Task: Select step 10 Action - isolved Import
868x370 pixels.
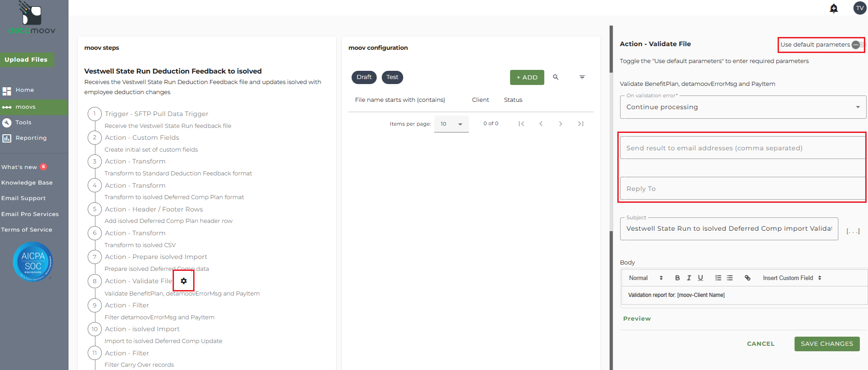Action: click(x=142, y=329)
